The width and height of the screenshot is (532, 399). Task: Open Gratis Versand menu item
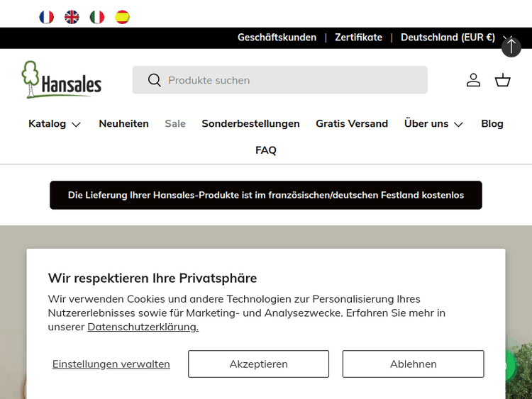pyautogui.click(x=352, y=124)
